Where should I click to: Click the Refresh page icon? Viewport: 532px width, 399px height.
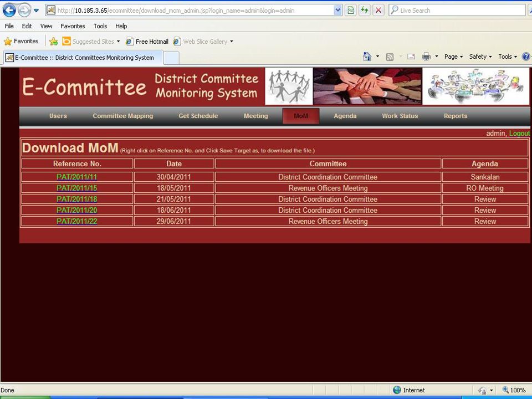pyautogui.click(x=365, y=11)
